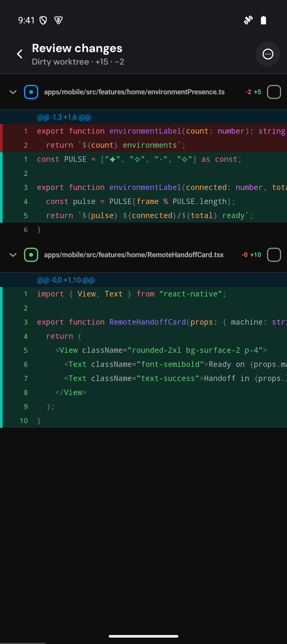Select the Text className="font-semibold" line

click(x=143, y=364)
